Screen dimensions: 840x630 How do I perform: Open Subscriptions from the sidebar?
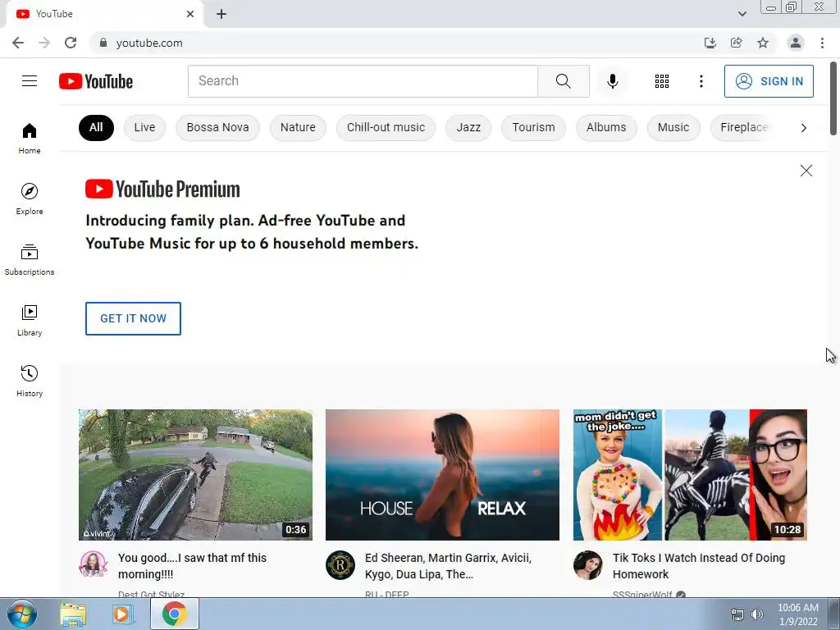point(30,259)
